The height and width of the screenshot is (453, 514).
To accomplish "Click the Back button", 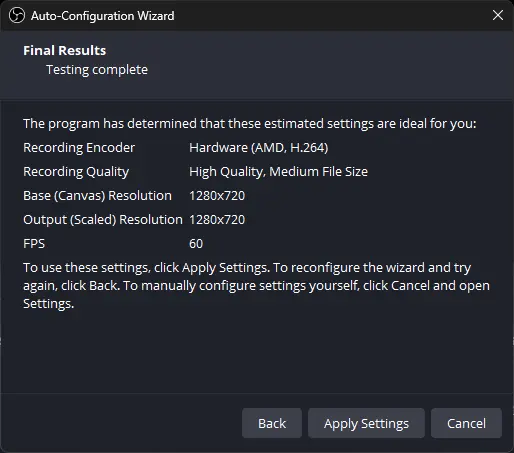I will coord(272,423).
